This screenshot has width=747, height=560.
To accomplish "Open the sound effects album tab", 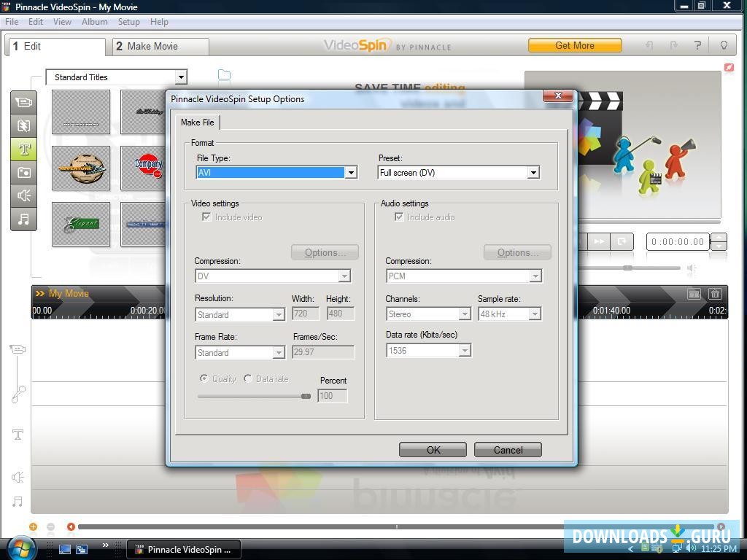I will point(23,195).
